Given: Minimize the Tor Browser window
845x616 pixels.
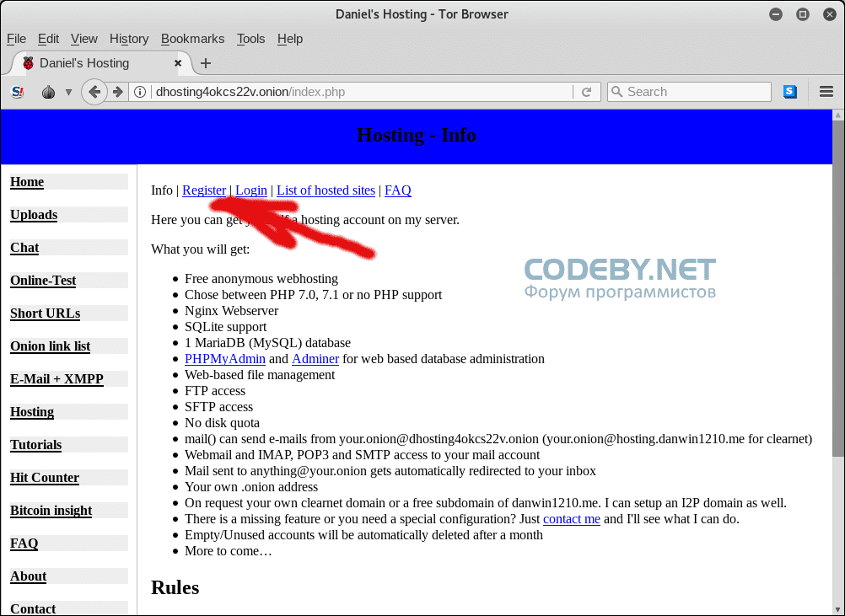Looking at the screenshot, I should [x=776, y=14].
